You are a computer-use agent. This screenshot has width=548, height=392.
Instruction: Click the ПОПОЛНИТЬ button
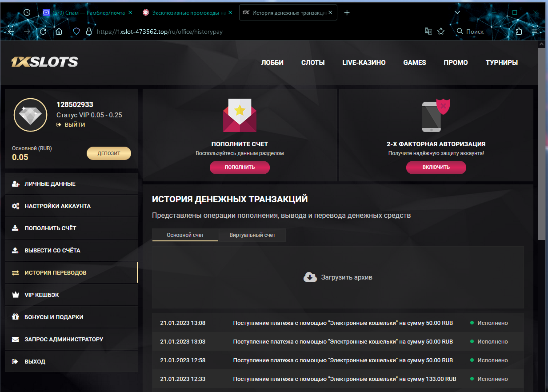click(240, 167)
